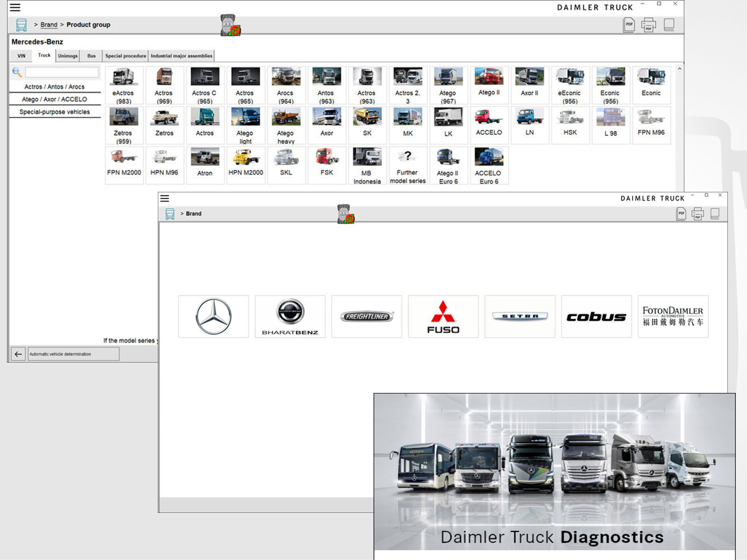
Task: Select Actros (969) model
Action: (x=164, y=85)
